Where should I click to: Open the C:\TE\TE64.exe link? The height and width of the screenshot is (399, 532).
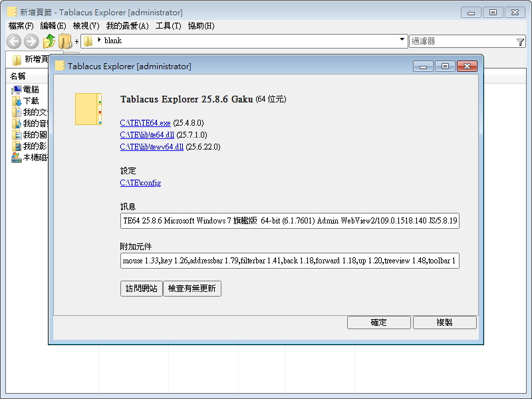[145, 123]
